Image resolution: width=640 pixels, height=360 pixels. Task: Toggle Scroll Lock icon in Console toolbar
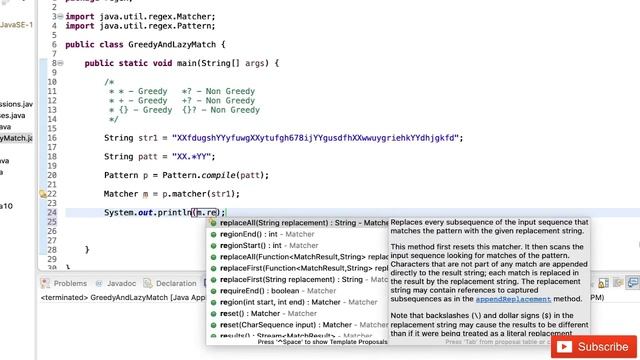click(603, 283)
